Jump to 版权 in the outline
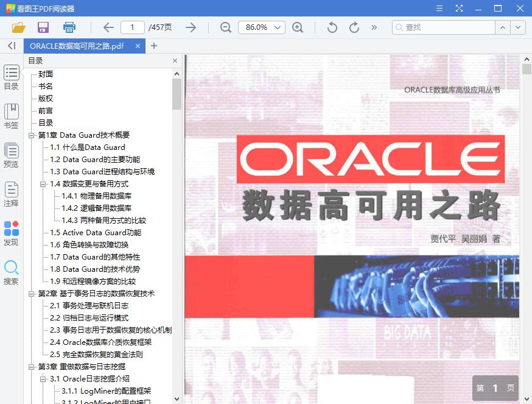Image resolution: width=532 pixels, height=404 pixels. pyautogui.click(x=46, y=99)
